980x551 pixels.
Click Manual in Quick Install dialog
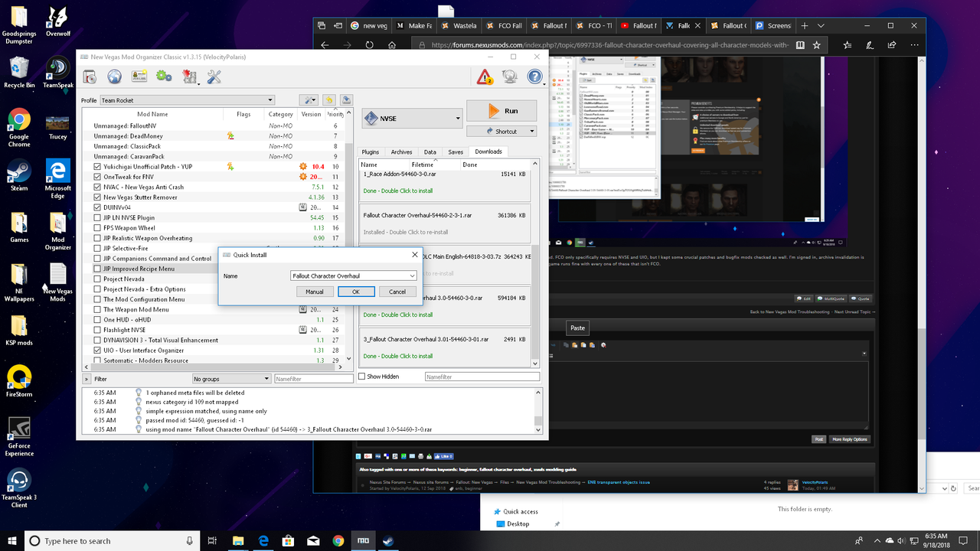(315, 292)
